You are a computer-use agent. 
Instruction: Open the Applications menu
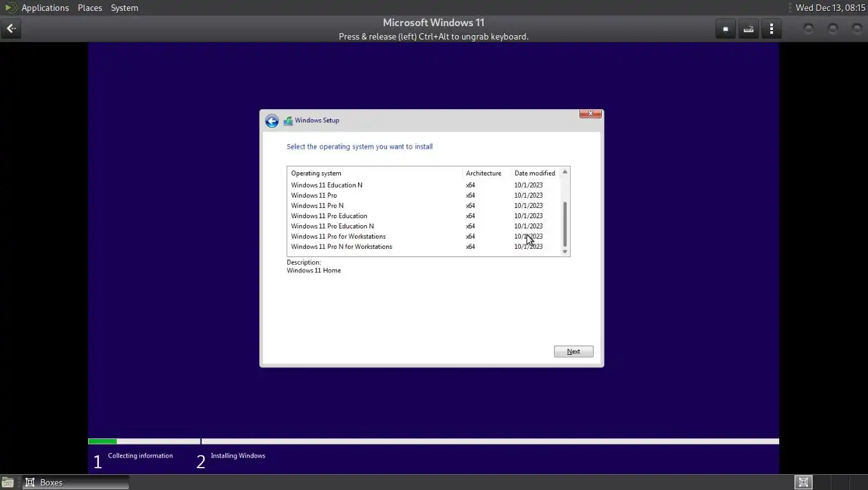point(45,8)
